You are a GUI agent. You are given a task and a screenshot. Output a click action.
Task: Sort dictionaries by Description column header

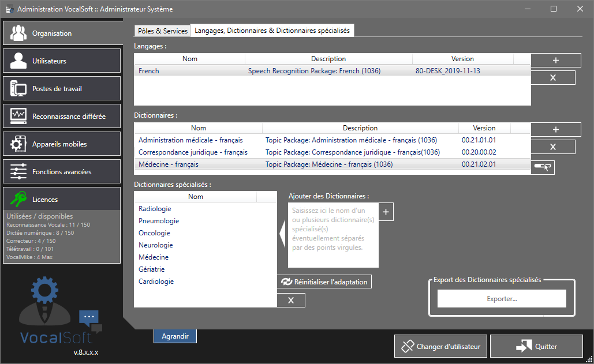360,128
